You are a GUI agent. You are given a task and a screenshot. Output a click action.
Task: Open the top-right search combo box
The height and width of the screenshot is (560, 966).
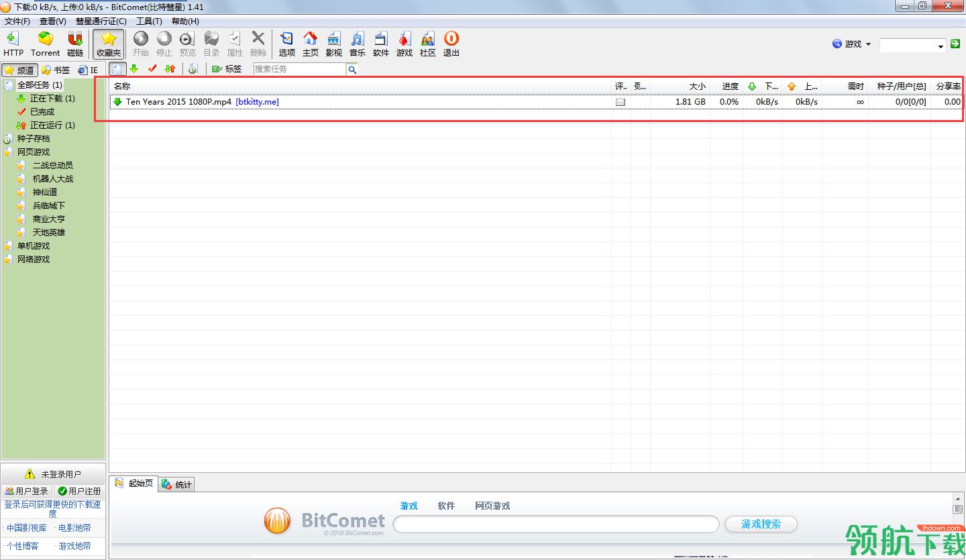(912, 46)
